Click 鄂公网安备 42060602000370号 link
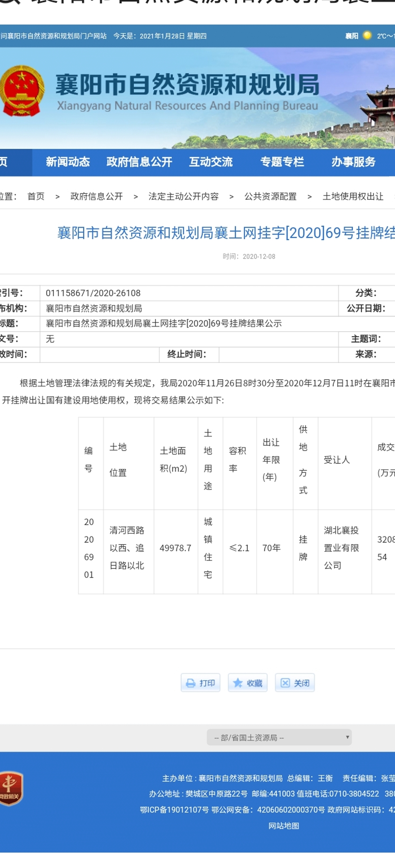The image size is (395, 868). coord(268,810)
